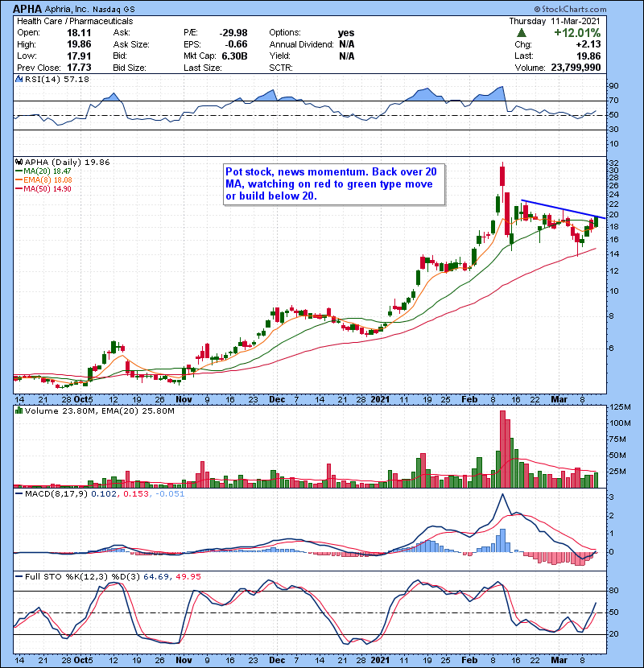Click the 2021 label on price axis
Viewport: 644px width, 668px height.
click(x=380, y=399)
